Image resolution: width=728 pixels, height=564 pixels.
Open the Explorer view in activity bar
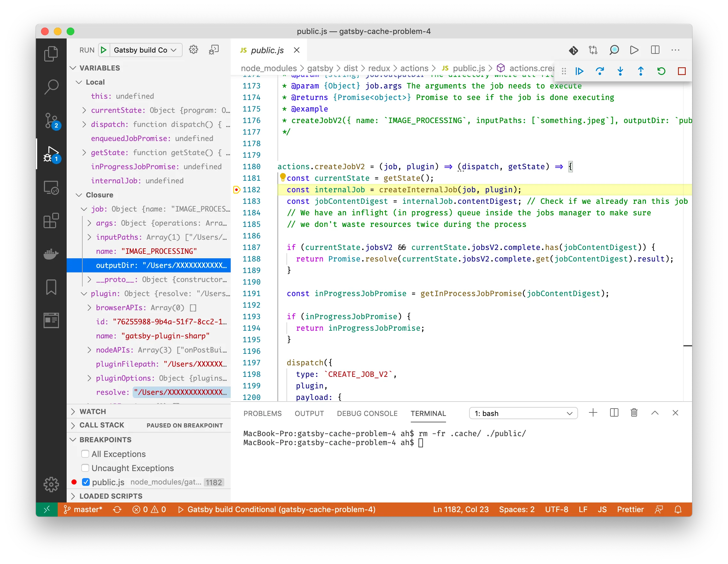(51, 53)
